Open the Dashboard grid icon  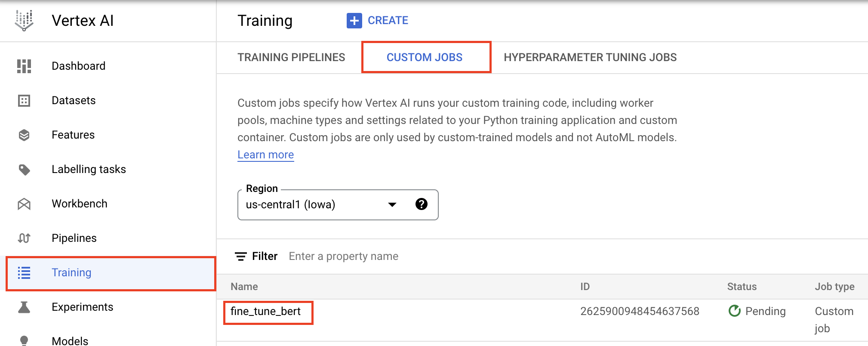tap(24, 66)
